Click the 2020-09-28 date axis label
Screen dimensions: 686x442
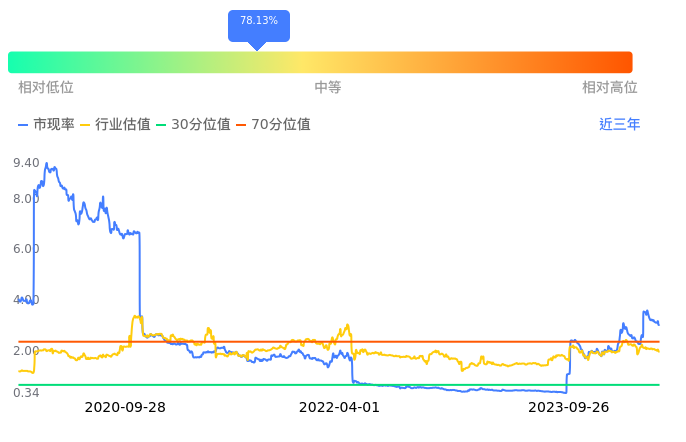(x=125, y=407)
